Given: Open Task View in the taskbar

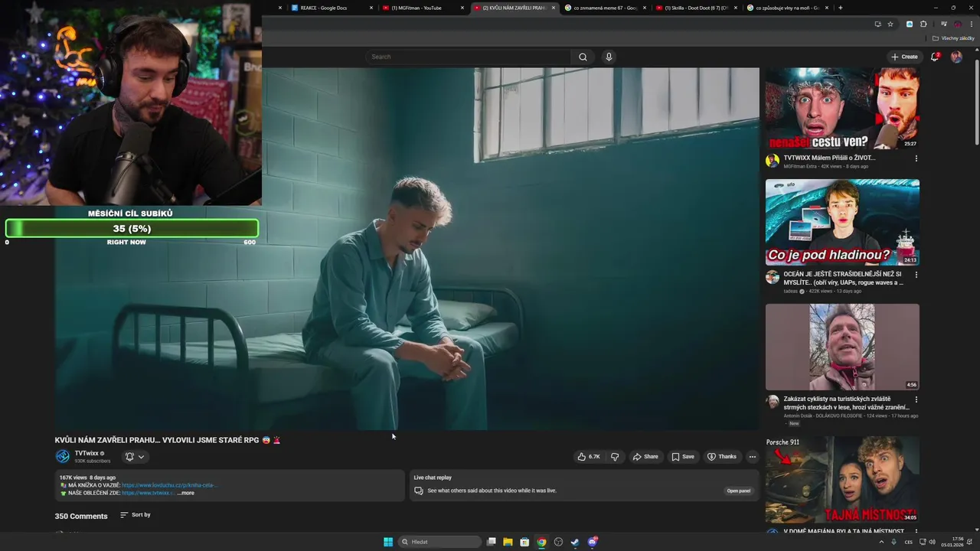Looking at the screenshot, I should coord(492,542).
